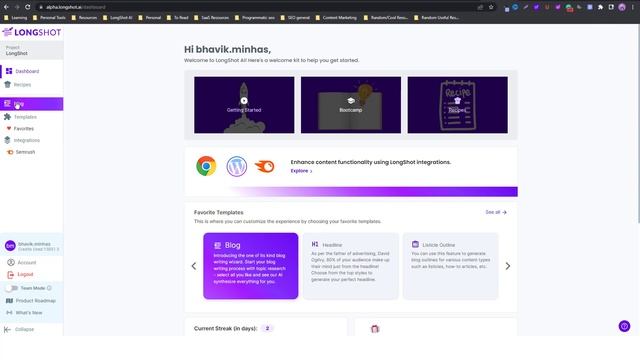This screenshot has height=360, width=640.
Task: Click the Current Streak count badge
Action: (267, 328)
